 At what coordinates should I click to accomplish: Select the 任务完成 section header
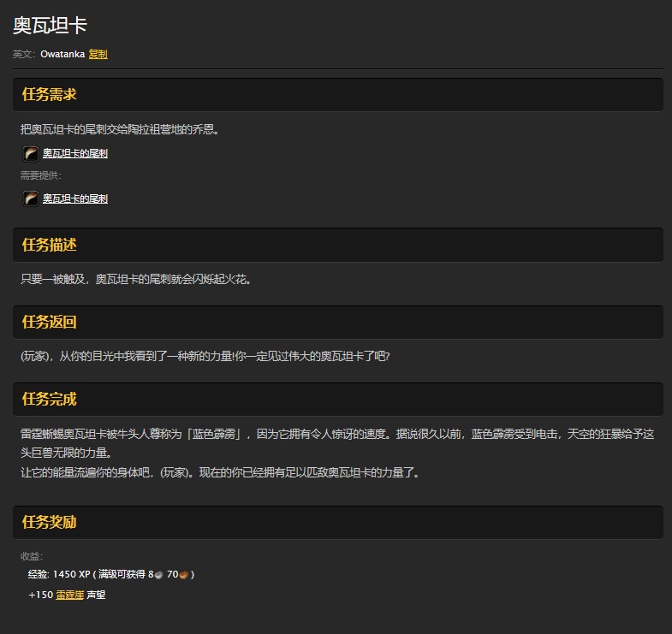[x=50, y=399]
